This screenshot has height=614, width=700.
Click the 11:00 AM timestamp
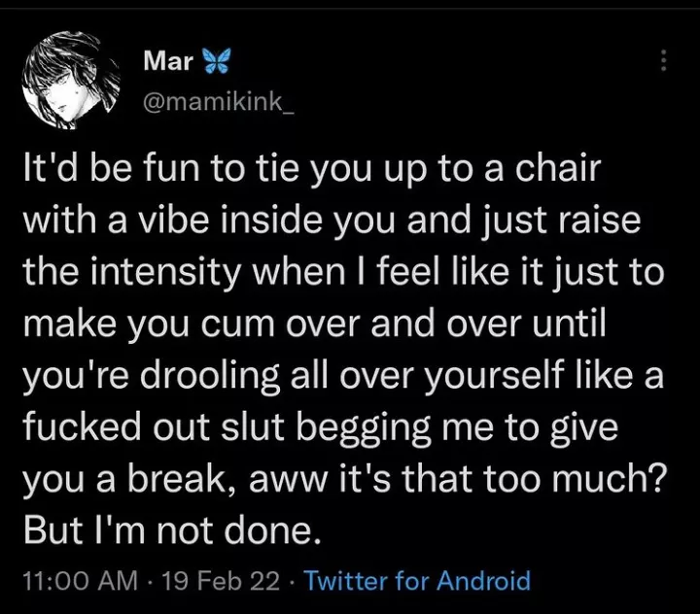[x=80, y=581]
